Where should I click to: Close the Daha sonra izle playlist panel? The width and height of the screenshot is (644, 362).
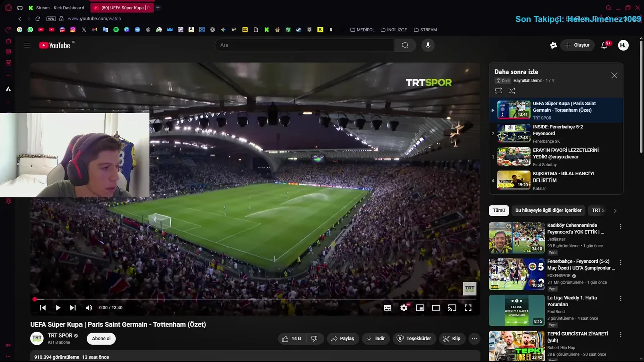614,75
